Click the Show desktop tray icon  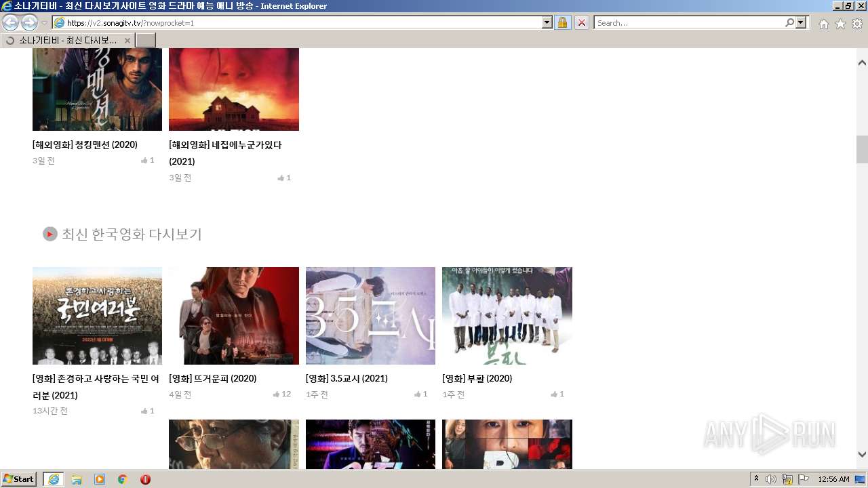pyautogui.click(x=861, y=479)
